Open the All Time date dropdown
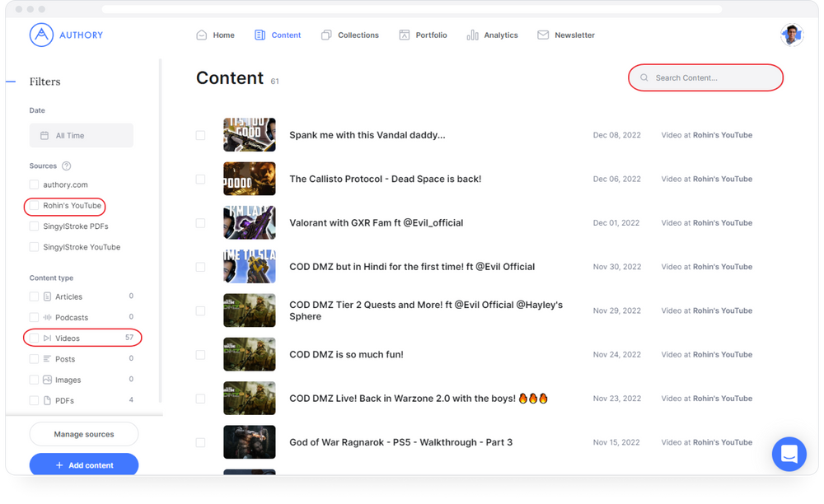 81,135
